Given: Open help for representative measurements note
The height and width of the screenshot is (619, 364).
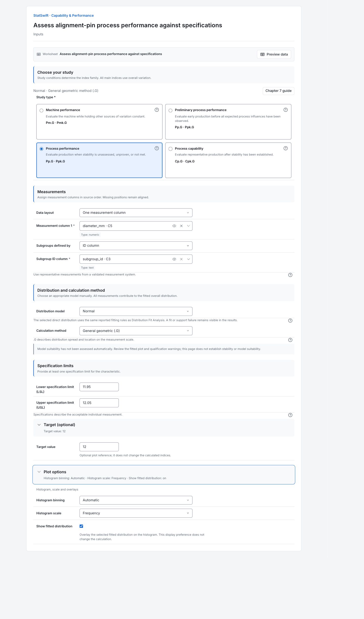Looking at the screenshot, I should 290,275.
